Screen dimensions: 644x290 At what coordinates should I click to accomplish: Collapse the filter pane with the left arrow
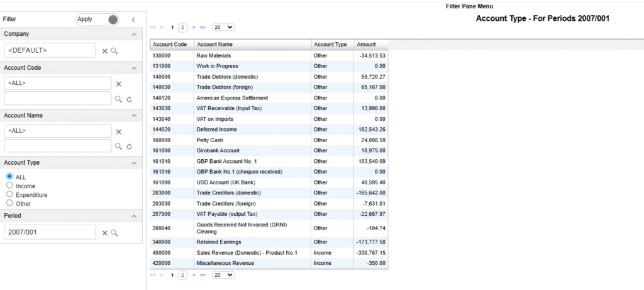(x=133, y=20)
